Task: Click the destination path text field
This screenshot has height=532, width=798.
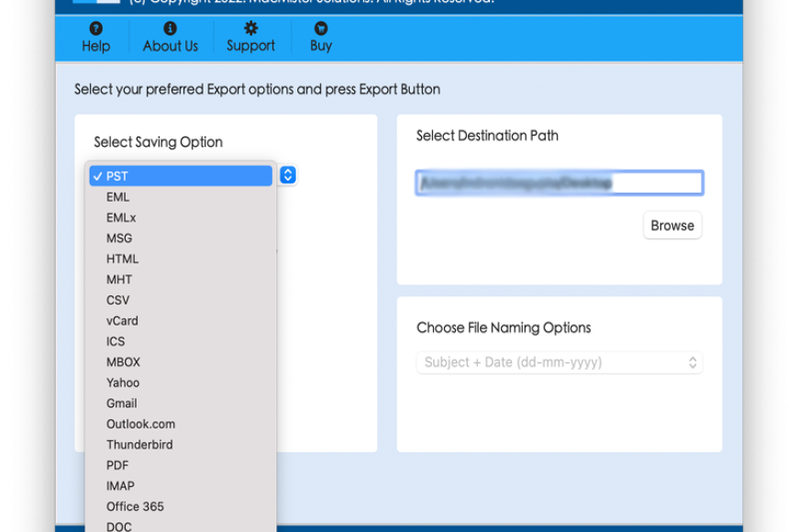Action: (x=559, y=183)
